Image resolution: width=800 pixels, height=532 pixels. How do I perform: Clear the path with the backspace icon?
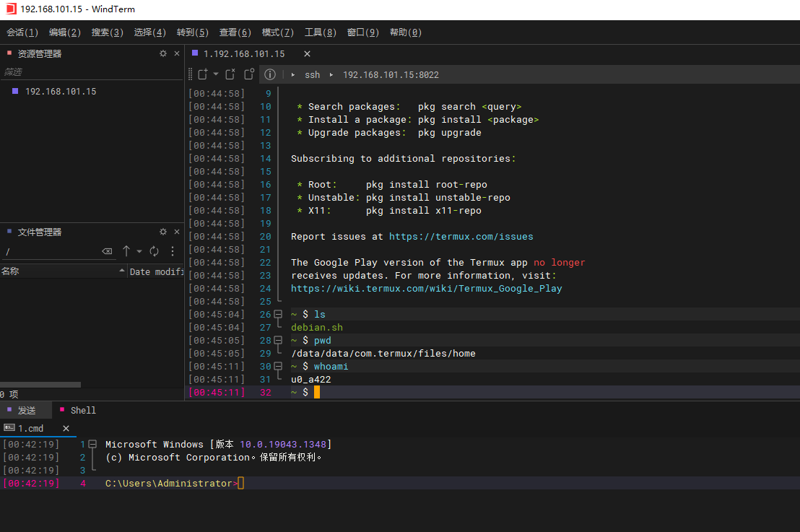[x=107, y=251]
